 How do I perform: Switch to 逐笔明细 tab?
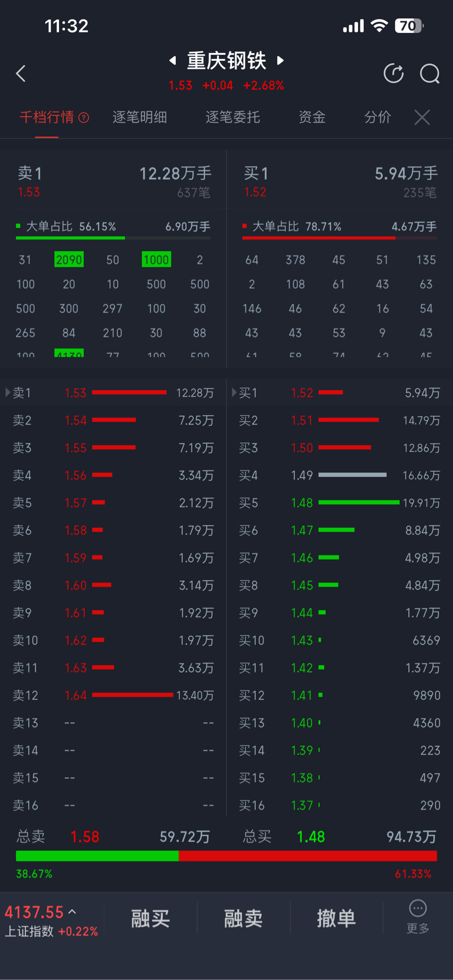click(140, 117)
